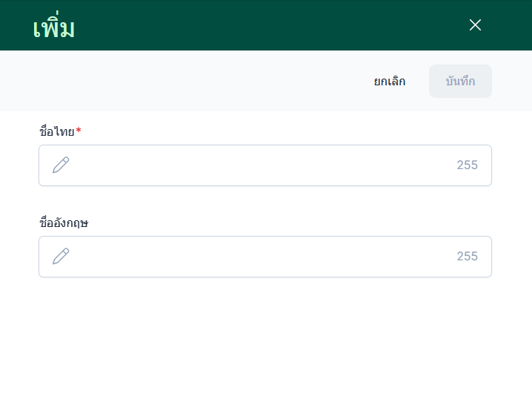This screenshot has width=532, height=405.
Task: Click the gray action bar left of ยกเลิก
Action: (185, 82)
